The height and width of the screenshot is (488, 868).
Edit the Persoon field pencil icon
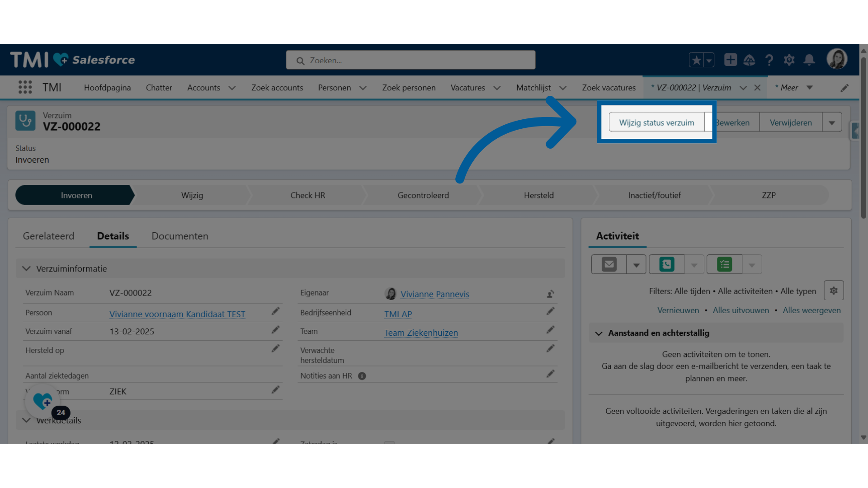[x=275, y=311]
